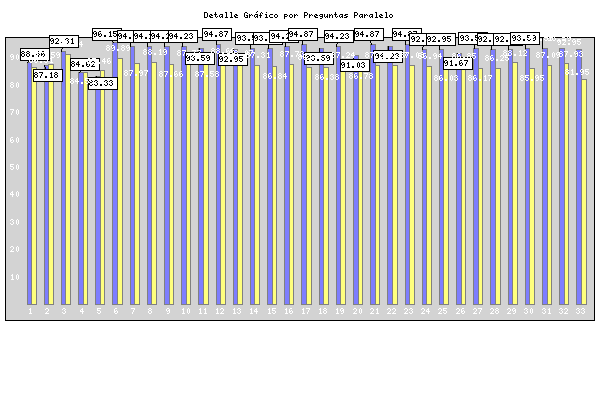
Task: Click x-axis question label 33
Action: [x=580, y=311]
